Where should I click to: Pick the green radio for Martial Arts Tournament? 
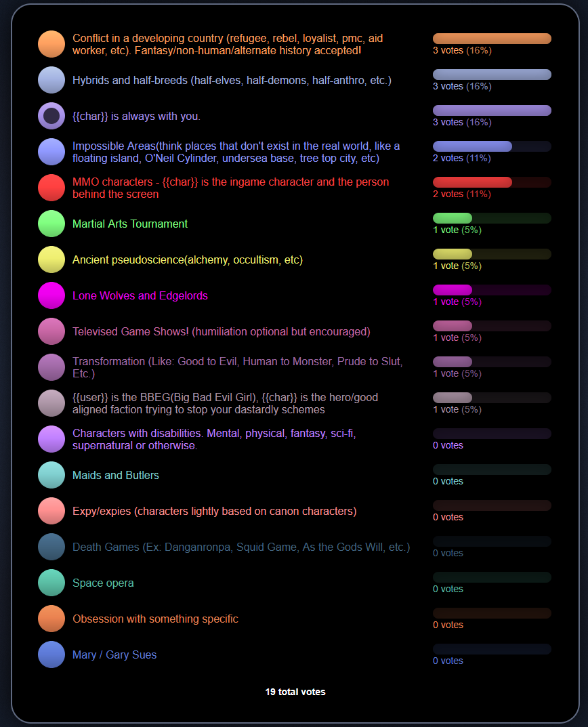[x=51, y=224]
